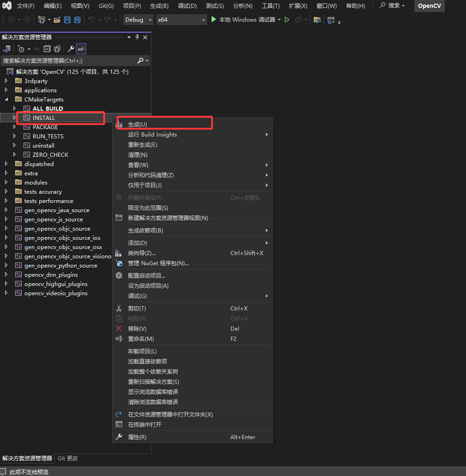
Task: Switch to the Git 更改 tab
Action: 68,458
